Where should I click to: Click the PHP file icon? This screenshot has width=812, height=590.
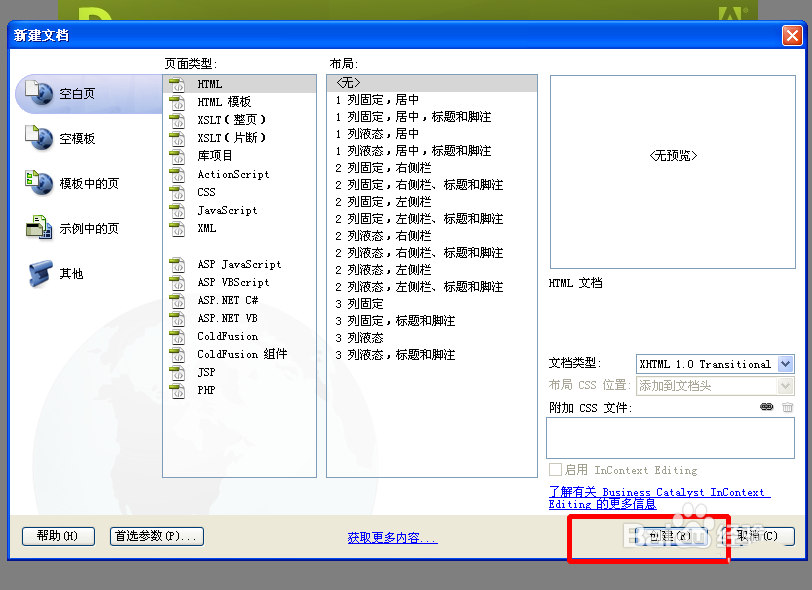177,390
